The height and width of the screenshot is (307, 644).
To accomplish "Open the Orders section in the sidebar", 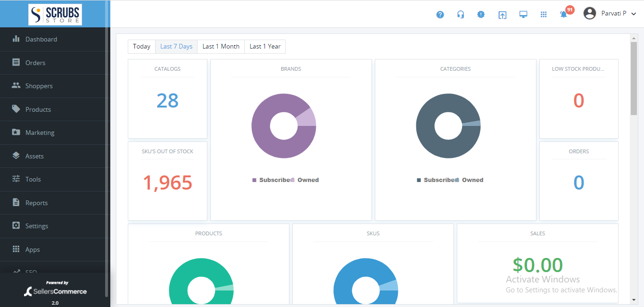I will tap(35, 62).
